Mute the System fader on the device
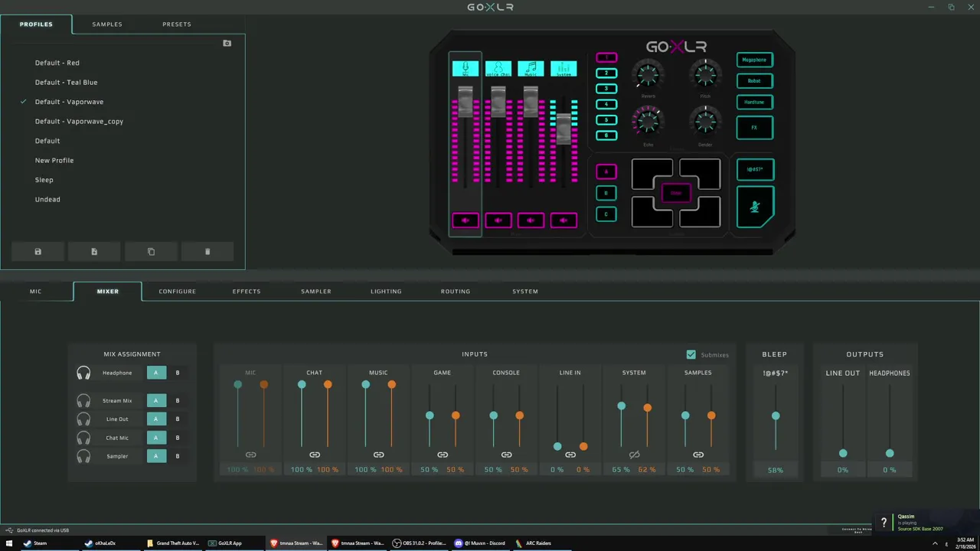Screen dimensions: 980x551 tap(563, 220)
